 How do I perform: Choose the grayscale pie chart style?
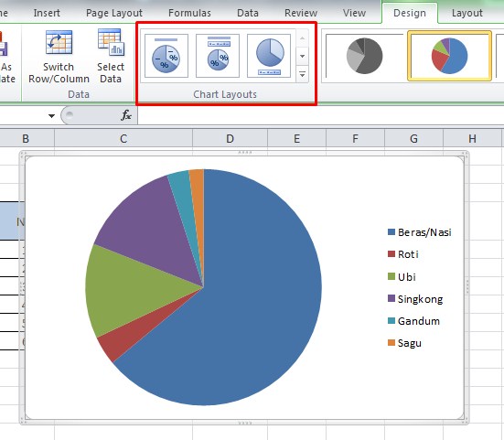pyautogui.click(x=364, y=56)
